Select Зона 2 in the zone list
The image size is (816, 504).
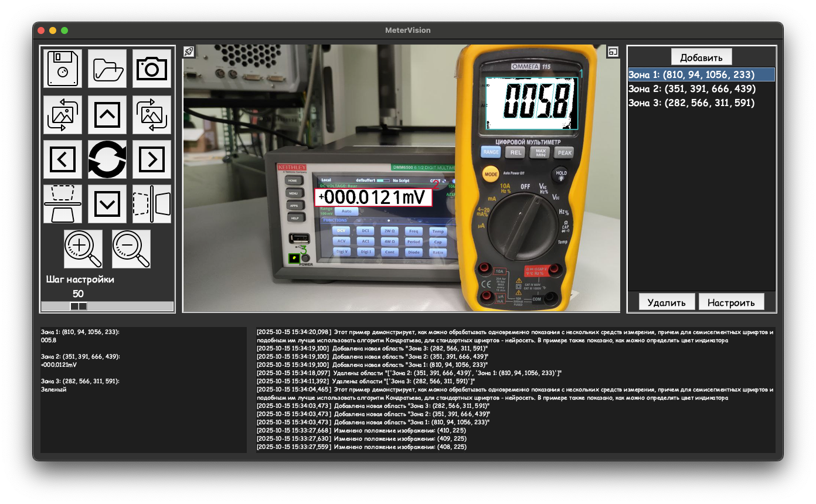tap(692, 89)
